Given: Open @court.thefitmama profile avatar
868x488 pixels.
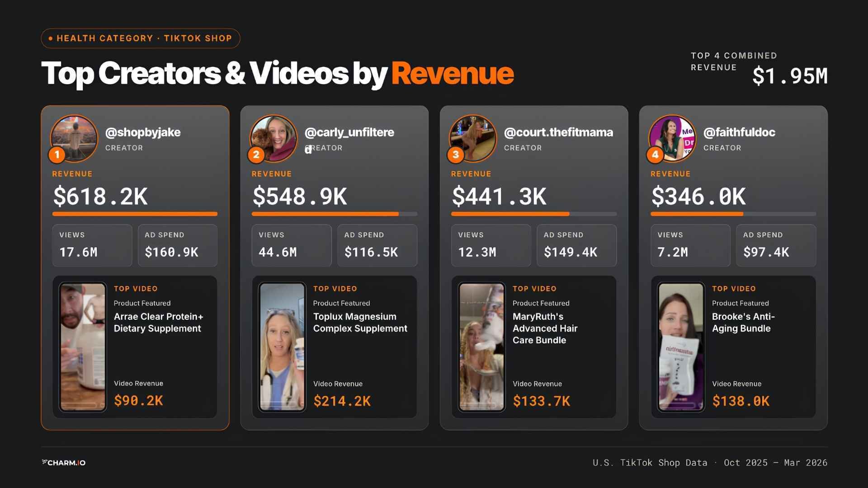Looking at the screenshot, I should (x=473, y=138).
